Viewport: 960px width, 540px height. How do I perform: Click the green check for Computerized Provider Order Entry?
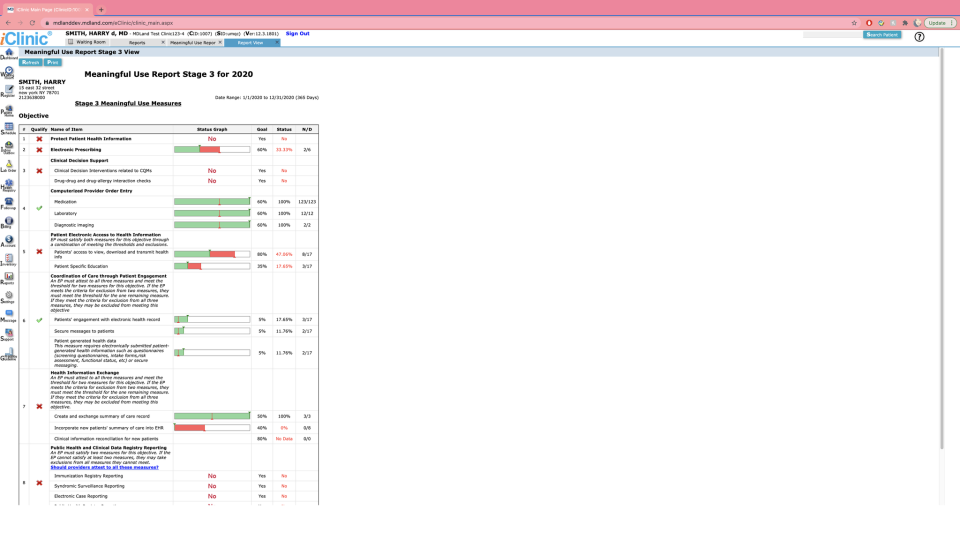[39, 208]
